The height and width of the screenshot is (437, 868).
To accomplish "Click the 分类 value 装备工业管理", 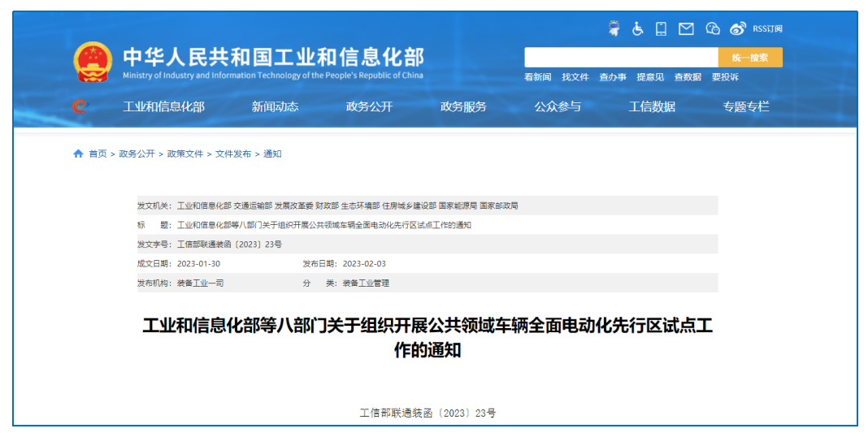I will pos(366,283).
